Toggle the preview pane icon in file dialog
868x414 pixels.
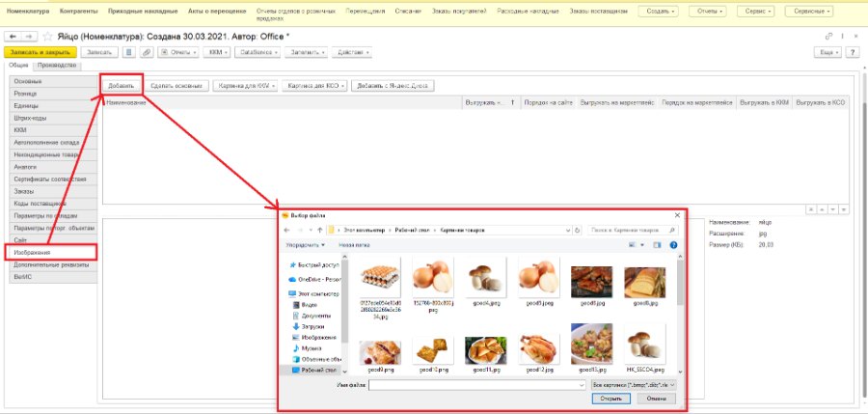657,244
